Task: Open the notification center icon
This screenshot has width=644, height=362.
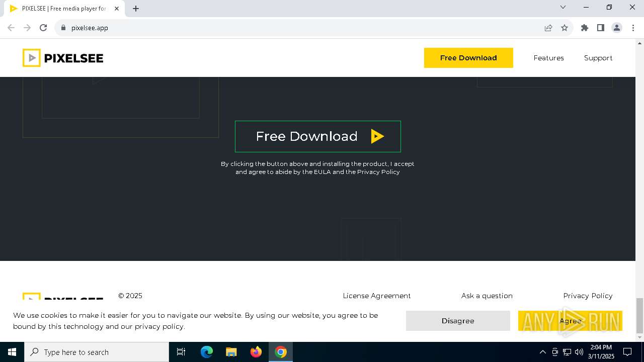Action: pos(627,352)
